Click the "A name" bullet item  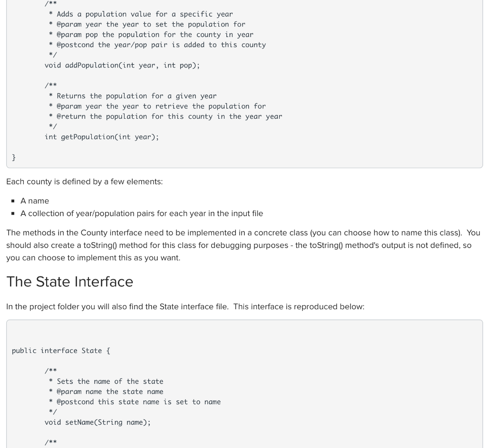tap(34, 201)
